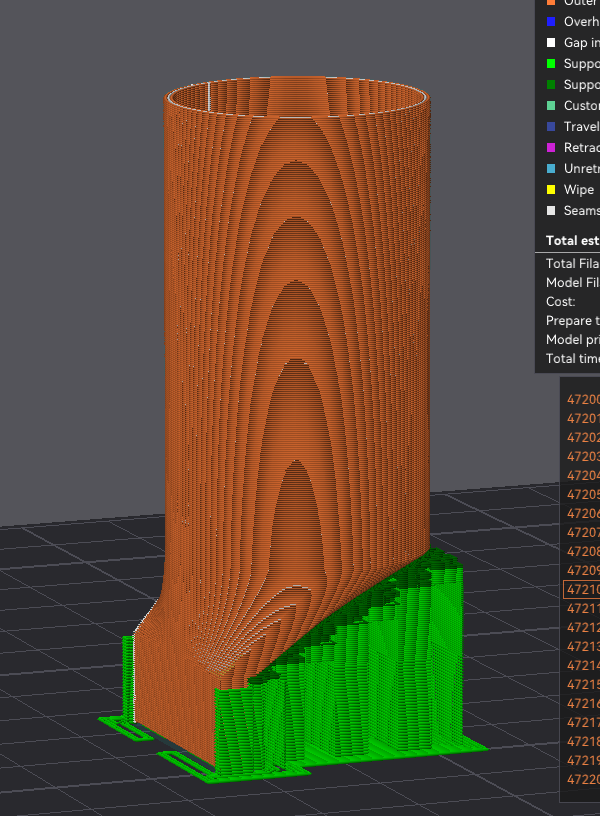Screen dimensions: 600x816
Task: Select G-code line 47214
Action: click(x=583, y=666)
